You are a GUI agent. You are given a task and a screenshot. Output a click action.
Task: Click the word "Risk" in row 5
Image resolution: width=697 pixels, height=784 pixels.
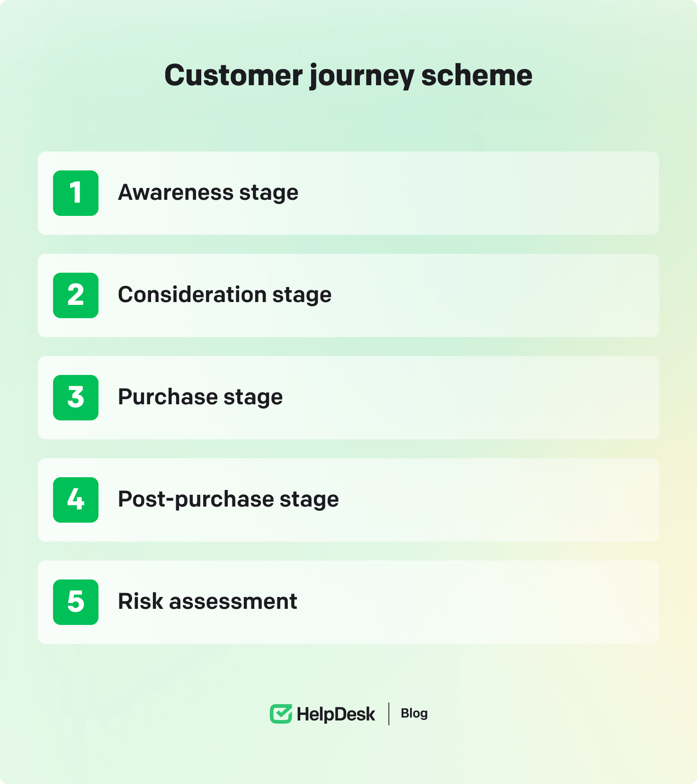tap(140, 601)
